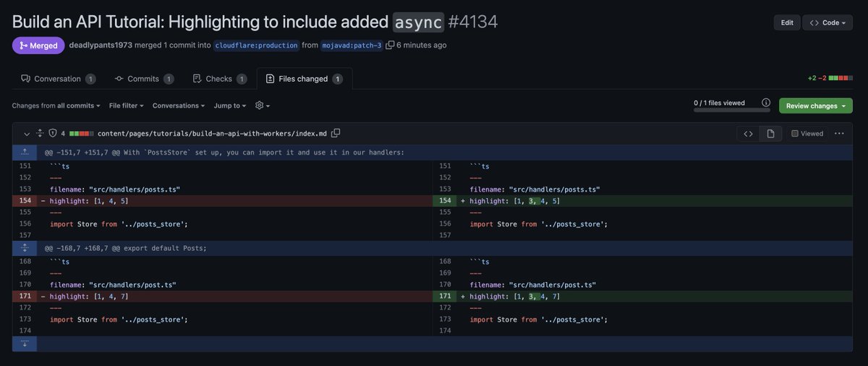Click the Checks tab count badge
Image resolution: width=868 pixels, height=366 pixels.
(x=242, y=79)
